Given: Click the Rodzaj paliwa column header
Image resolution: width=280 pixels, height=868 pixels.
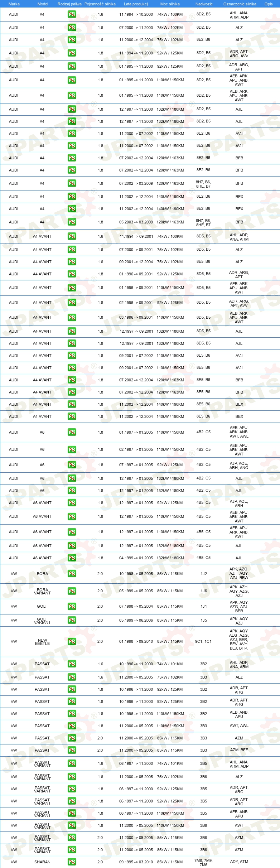Looking at the screenshot, I should click(69, 4).
